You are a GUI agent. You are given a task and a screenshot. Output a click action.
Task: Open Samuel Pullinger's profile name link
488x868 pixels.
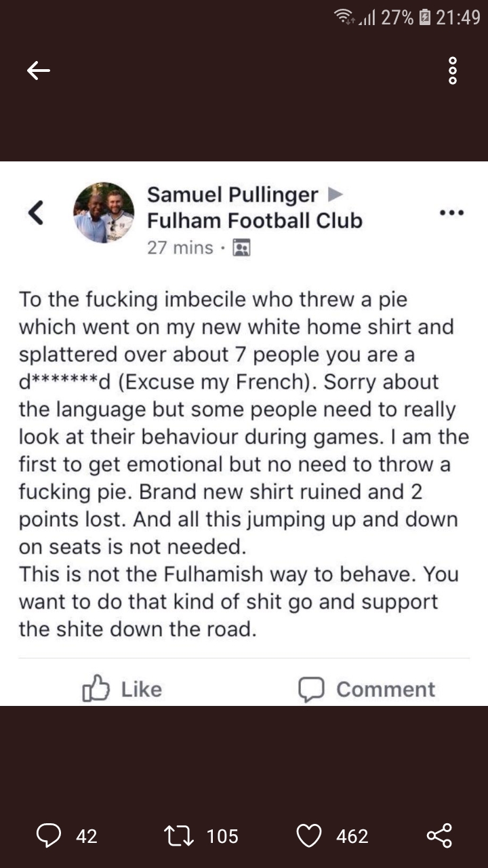pyautogui.click(x=232, y=195)
